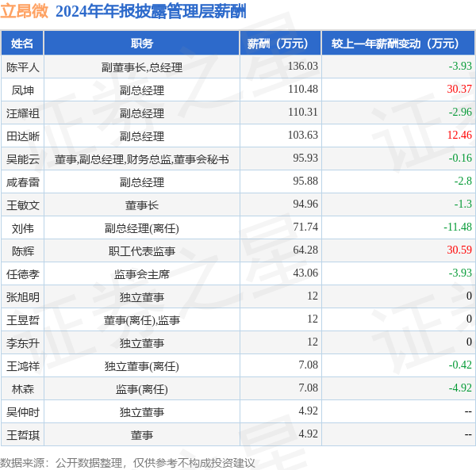Click change value '12.46'

tap(459, 135)
